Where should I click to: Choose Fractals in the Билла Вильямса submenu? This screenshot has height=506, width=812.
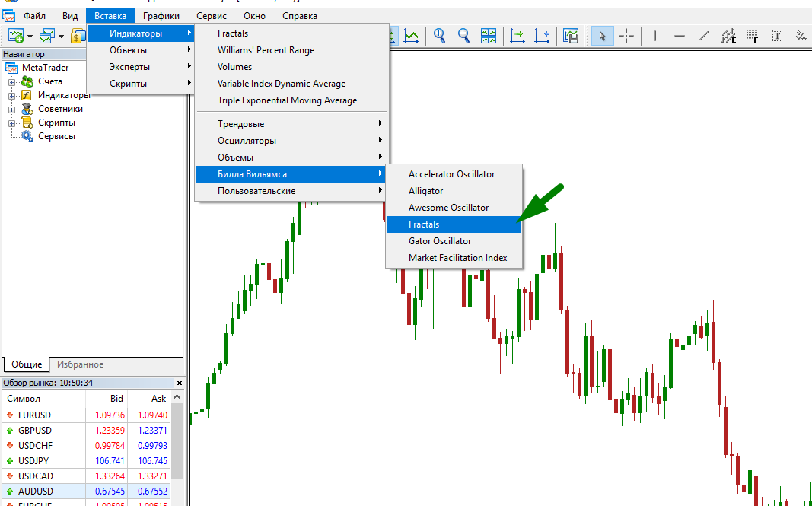(x=424, y=224)
